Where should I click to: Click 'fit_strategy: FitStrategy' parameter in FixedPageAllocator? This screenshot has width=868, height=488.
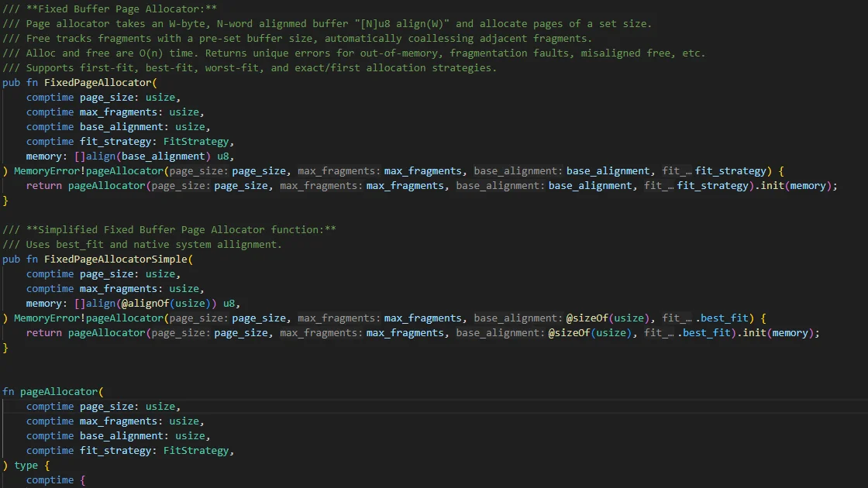(157, 141)
